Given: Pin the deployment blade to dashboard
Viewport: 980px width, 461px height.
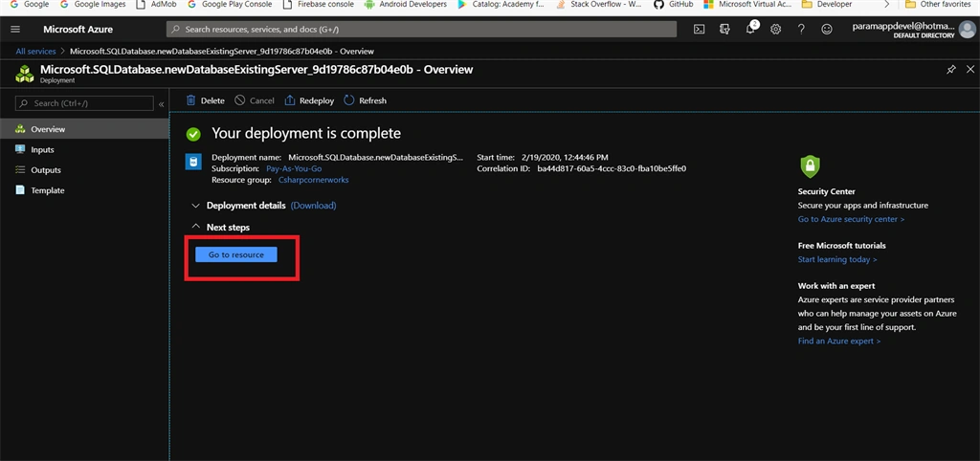Looking at the screenshot, I should coord(951,69).
